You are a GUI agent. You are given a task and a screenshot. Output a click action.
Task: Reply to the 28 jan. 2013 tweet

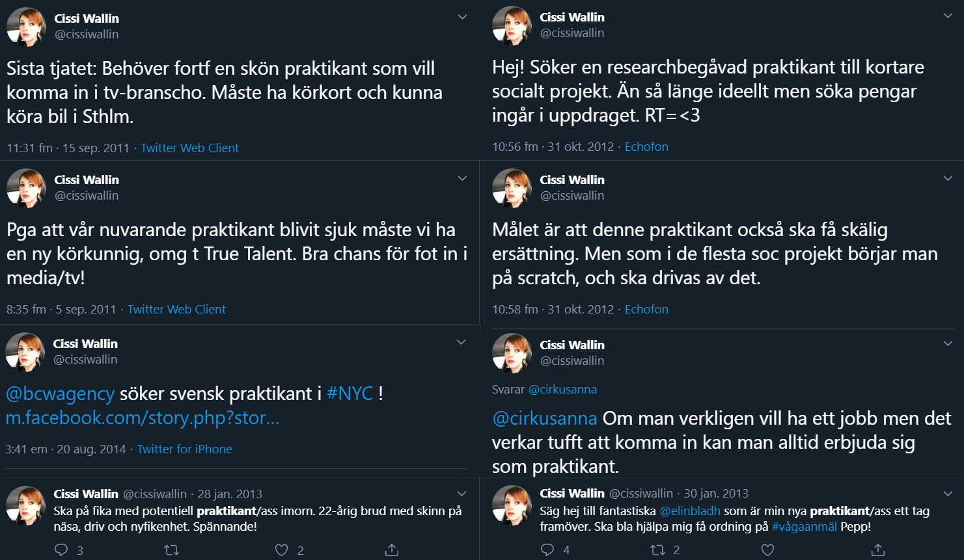[x=61, y=550]
